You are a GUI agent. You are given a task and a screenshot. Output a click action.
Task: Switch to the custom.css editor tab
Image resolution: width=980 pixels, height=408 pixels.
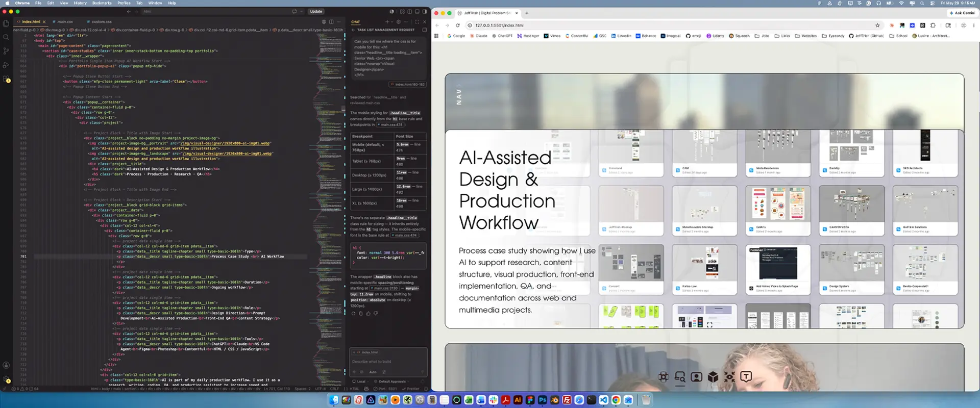point(100,22)
